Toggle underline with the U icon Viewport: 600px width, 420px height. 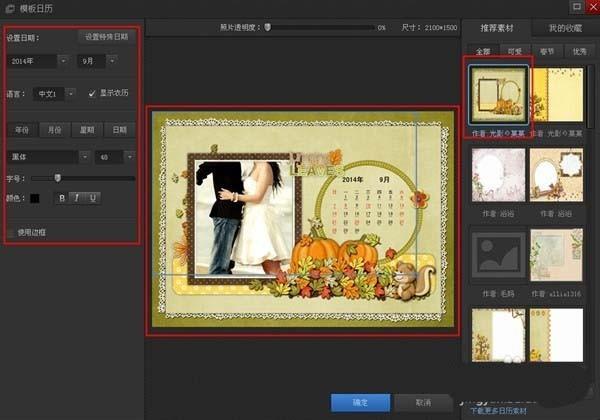(93, 198)
